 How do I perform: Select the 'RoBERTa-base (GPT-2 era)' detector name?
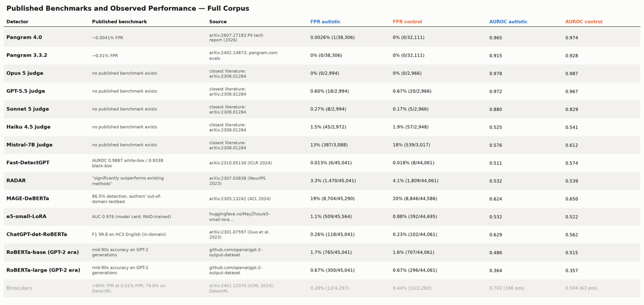coord(42,252)
